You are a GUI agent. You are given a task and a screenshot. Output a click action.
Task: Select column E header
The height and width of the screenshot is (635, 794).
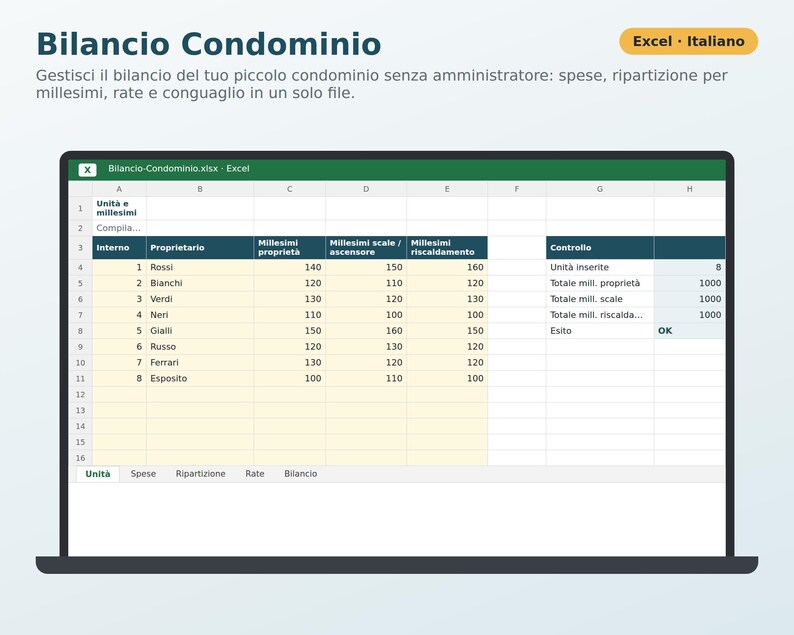(x=447, y=189)
